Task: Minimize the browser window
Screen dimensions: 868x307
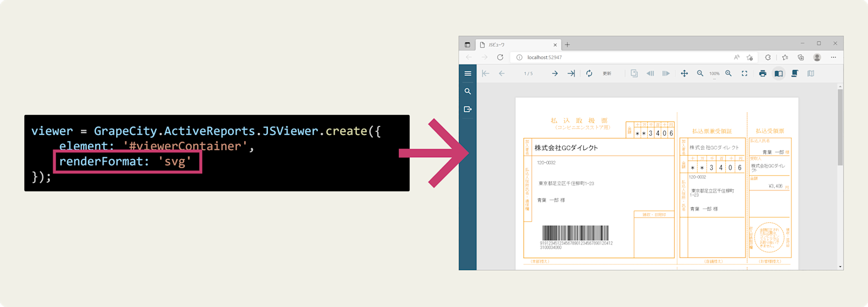Action: [x=802, y=43]
